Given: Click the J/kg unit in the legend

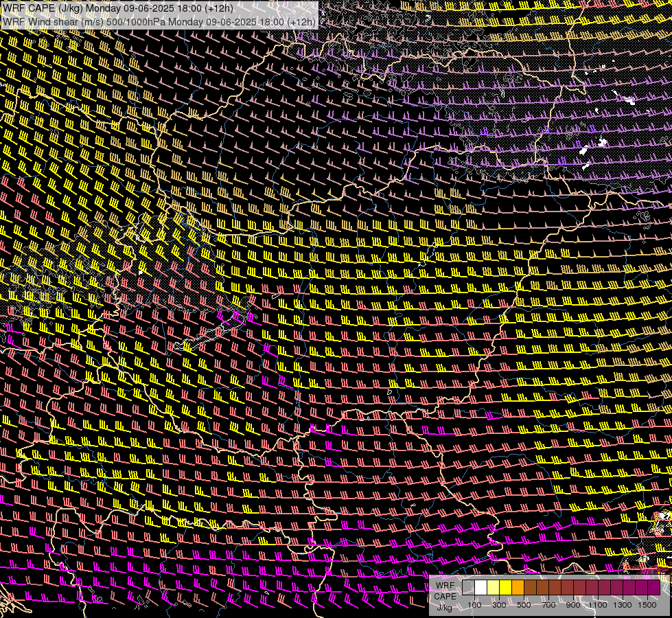Looking at the screenshot, I should point(444,608).
